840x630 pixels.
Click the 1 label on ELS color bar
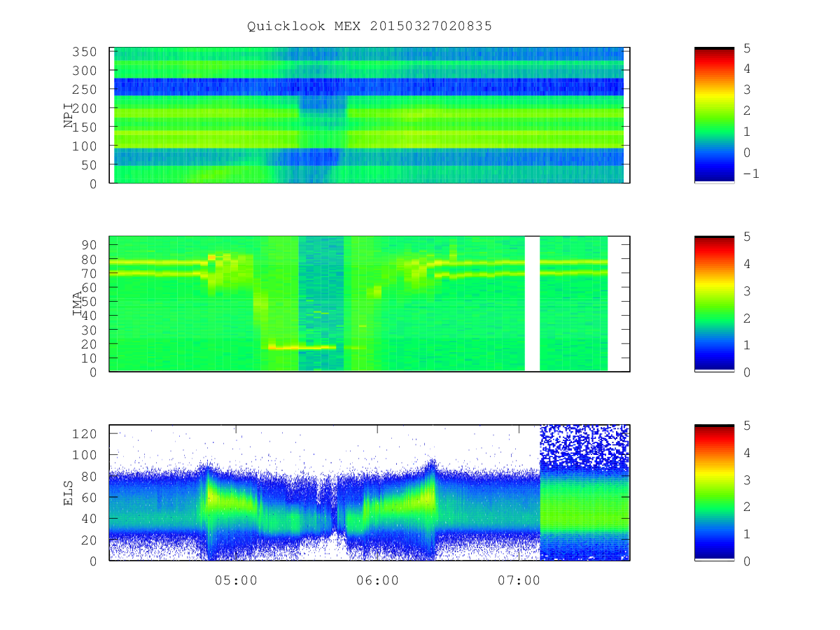tap(747, 533)
